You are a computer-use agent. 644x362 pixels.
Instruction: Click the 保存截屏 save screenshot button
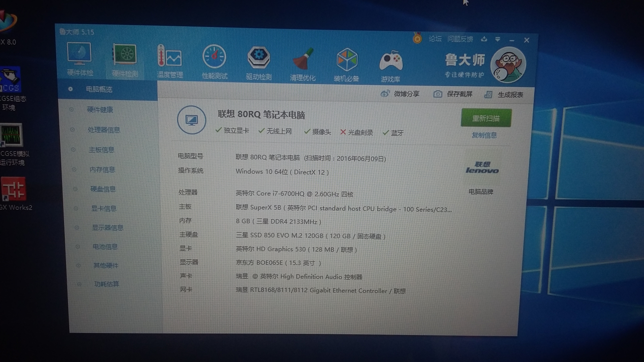453,94
